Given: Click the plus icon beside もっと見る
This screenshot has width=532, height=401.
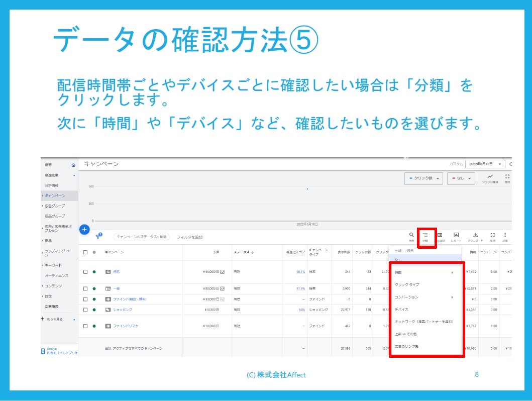Looking at the screenshot, I should point(43,319).
